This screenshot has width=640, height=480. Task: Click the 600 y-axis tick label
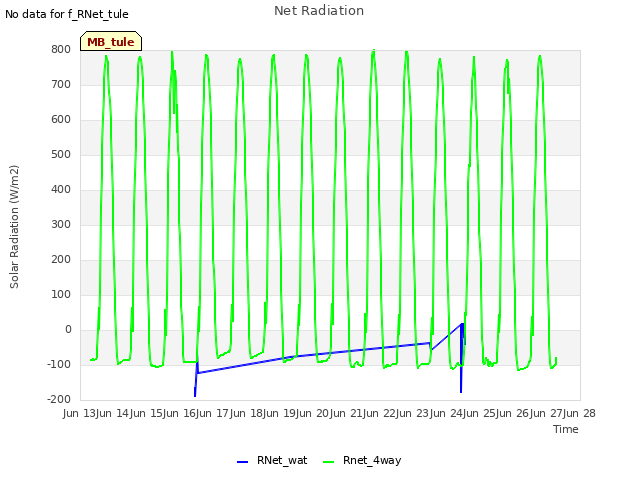(x=61, y=120)
